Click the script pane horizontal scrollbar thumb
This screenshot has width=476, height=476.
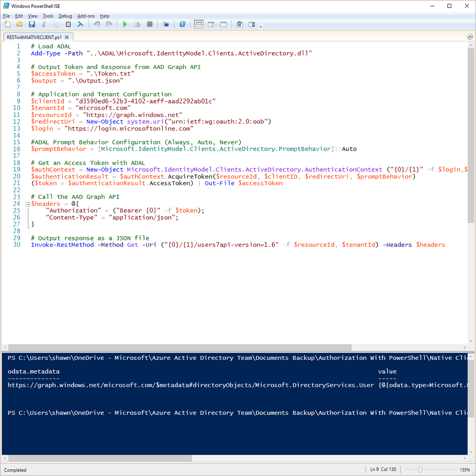[180, 347]
